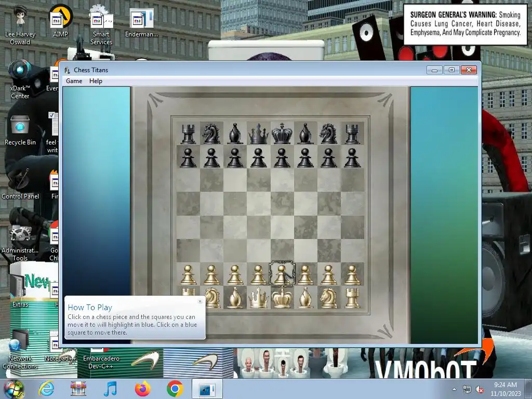Open Embarcadero Dev-C++ desktop shortcut
Screen dimensions: 532x399
click(101, 358)
